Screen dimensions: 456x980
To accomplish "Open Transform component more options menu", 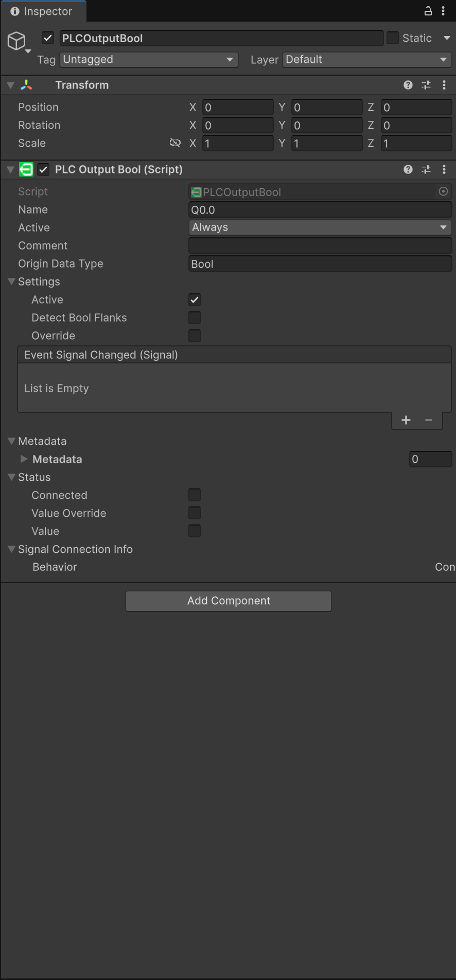I will click(444, 85).
